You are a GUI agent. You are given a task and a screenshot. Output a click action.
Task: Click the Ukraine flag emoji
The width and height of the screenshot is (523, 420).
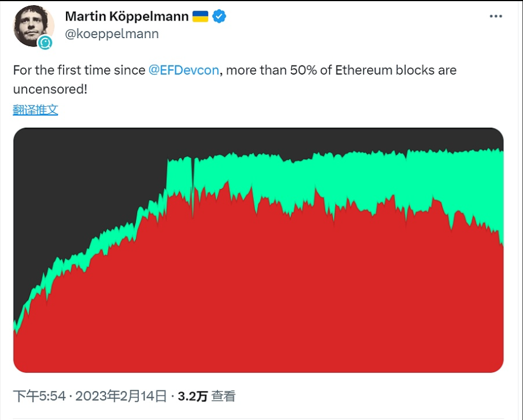coord(200,17)
